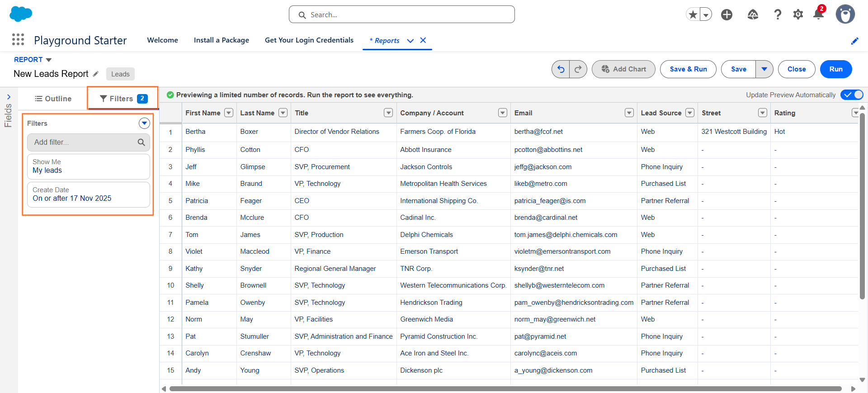Toggle Update Preview Automatically switch

(x=852, y=95)
